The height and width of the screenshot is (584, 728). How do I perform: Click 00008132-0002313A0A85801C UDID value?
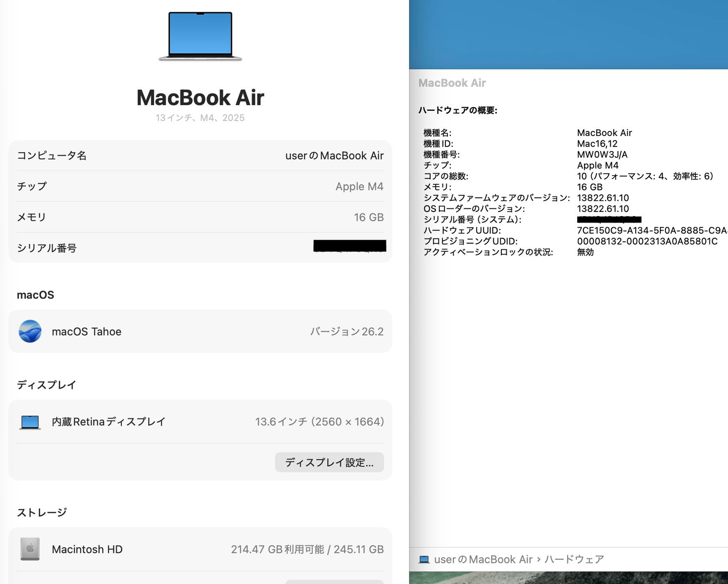[x=647, y=241]
